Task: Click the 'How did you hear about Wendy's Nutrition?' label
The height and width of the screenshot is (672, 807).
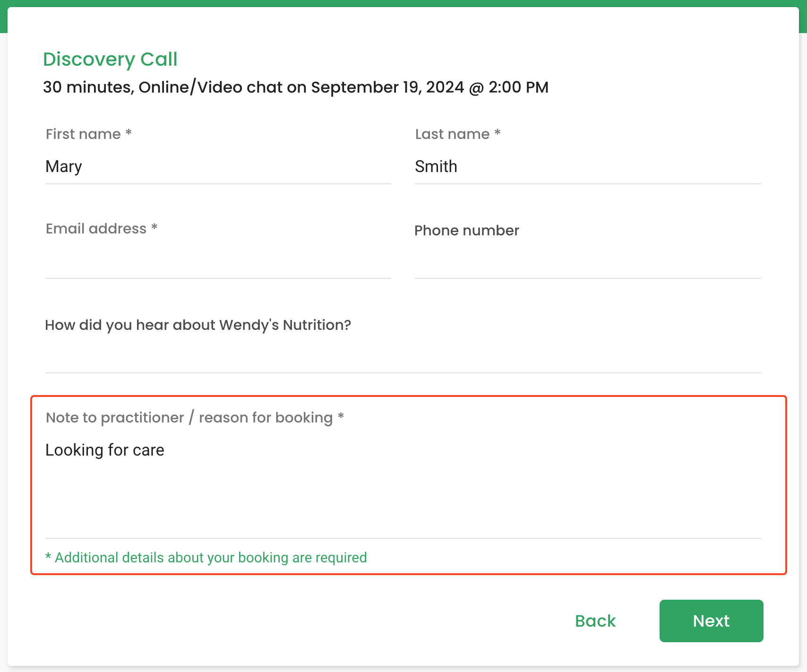Action: 198,325
